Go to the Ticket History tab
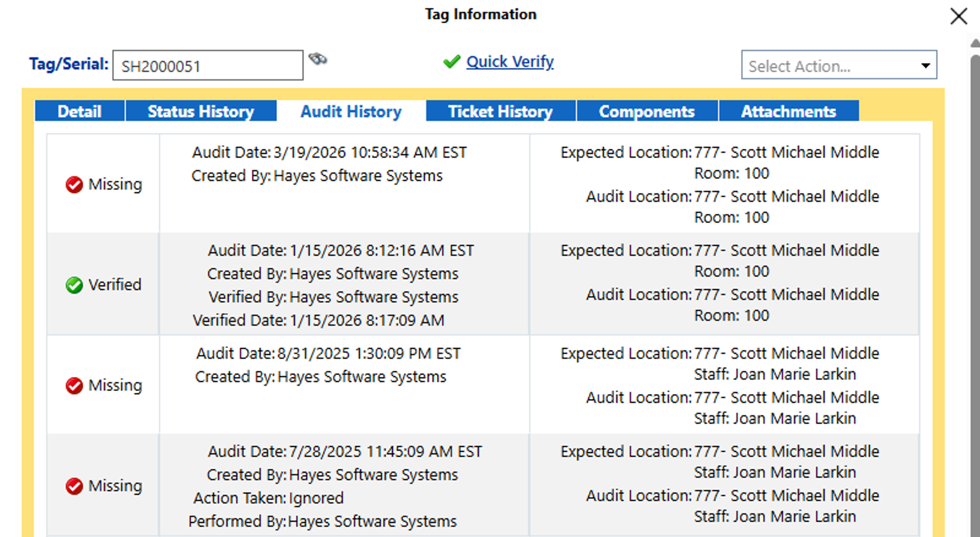Screen dimensions: 980x537 [x=501, y=111]
